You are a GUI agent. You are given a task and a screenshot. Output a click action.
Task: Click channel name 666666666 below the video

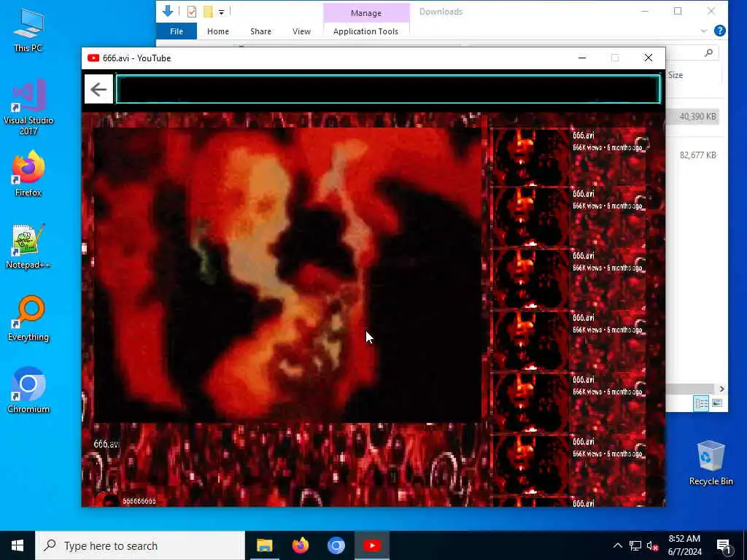coord(139,501)
